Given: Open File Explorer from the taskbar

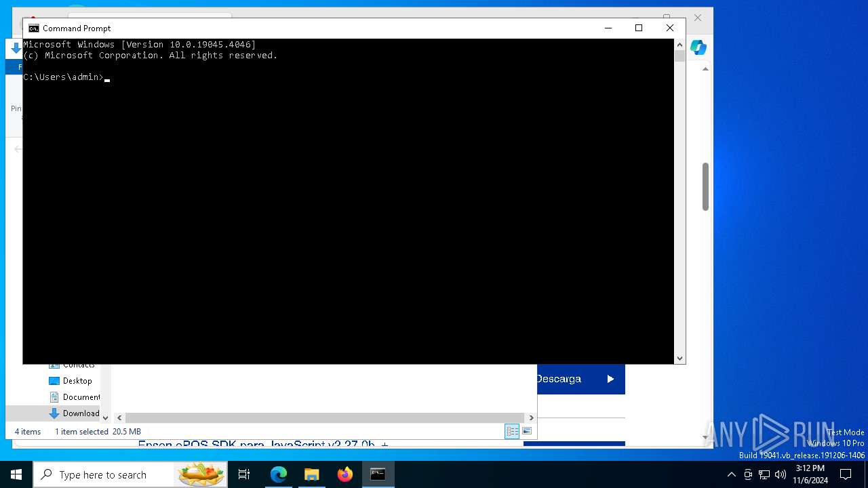Looking at the screenshot, I should tap(312, 474).
